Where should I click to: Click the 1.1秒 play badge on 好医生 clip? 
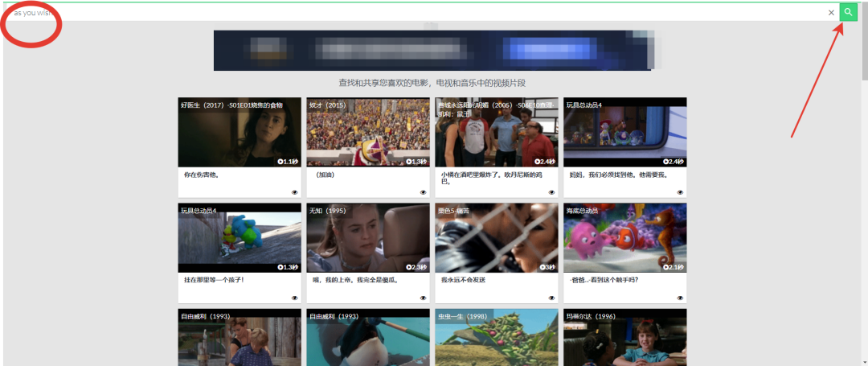(x=288, y=162)
